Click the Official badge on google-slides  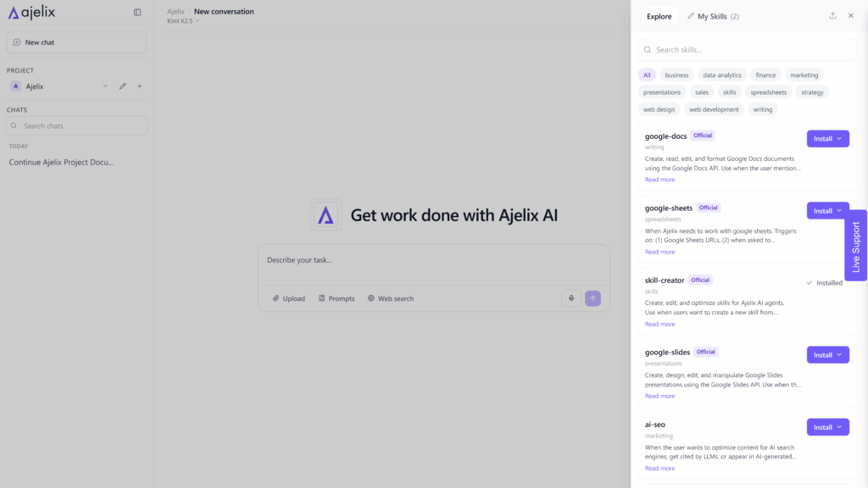tap(705, 352)
